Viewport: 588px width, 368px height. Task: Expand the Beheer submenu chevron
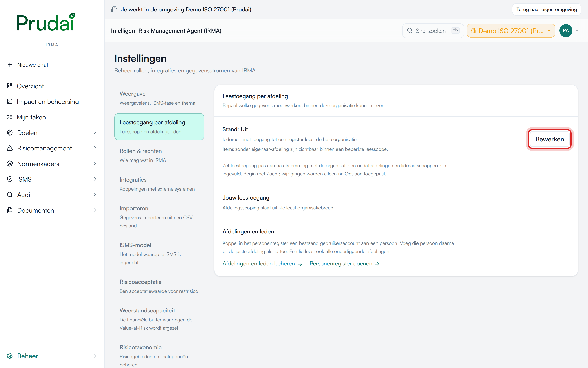[x=95, y=356]
